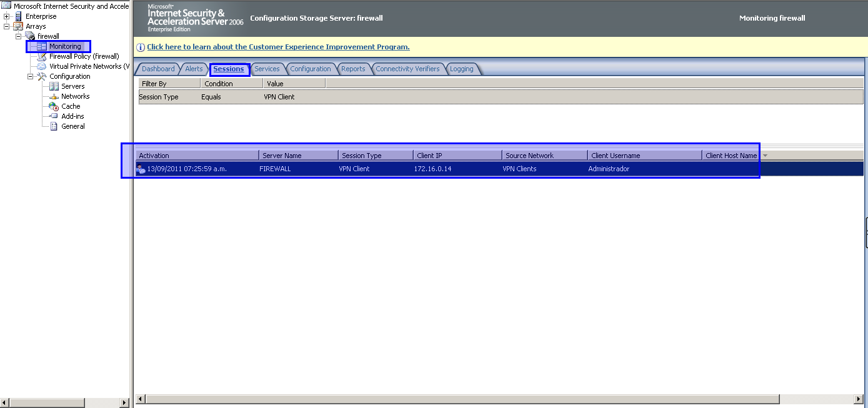Switch to the Logging tab
Image resolution: width=868 pixels, height=408 pixels.
(462, 69)
